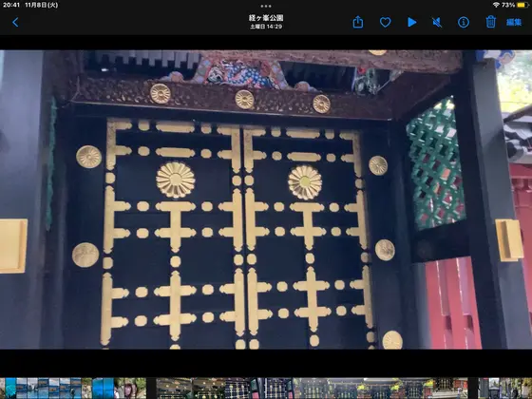Select the blue sky thumbnail in filmstrip
This screenshot has width=532, height=399.
tap(103, 389)
